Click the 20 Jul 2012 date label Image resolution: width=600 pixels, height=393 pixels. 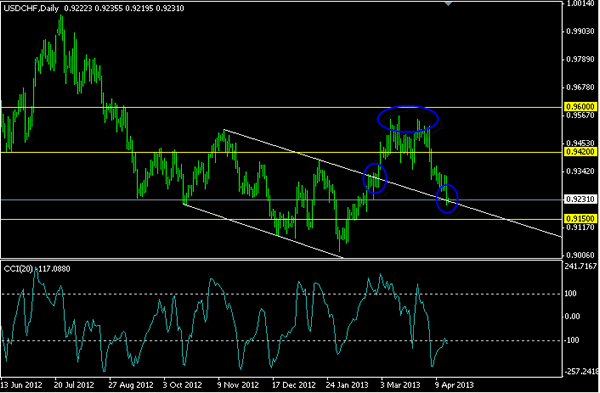coord(74,385)
